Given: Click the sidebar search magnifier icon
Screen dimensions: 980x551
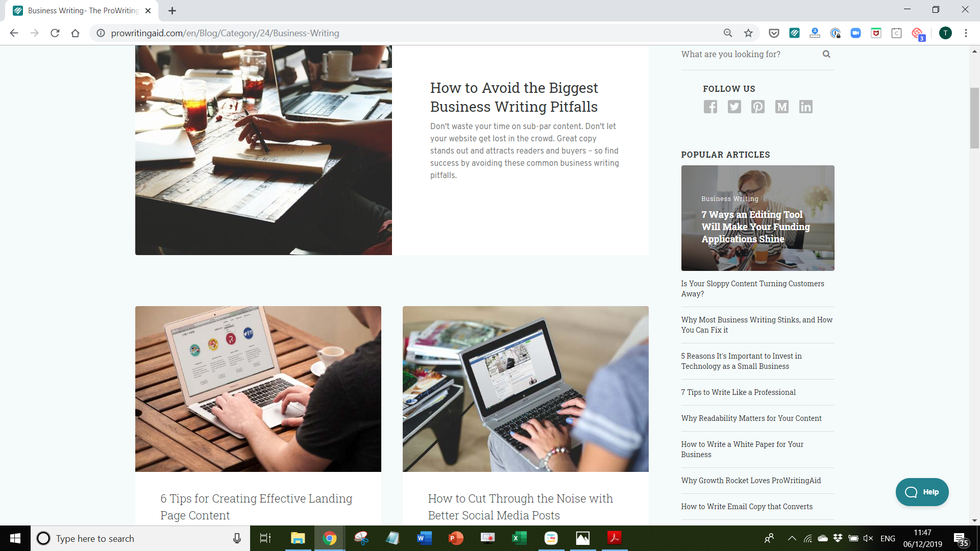Looking at the screenshot, I should (826, 54).
